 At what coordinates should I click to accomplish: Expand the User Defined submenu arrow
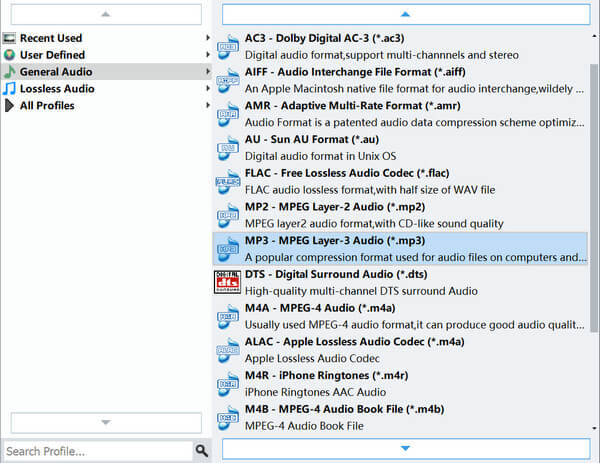coord(208,55)
